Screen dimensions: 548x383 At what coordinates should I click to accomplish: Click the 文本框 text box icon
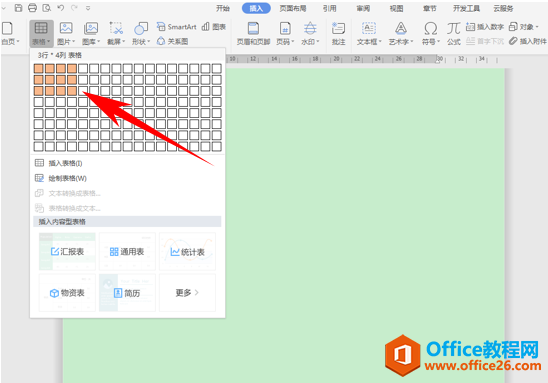point(369,28)
